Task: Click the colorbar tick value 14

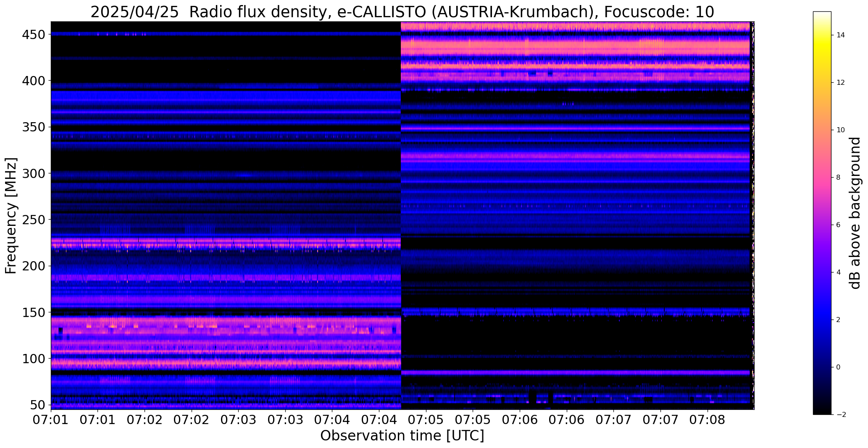Action: click(x=841, y=35)
